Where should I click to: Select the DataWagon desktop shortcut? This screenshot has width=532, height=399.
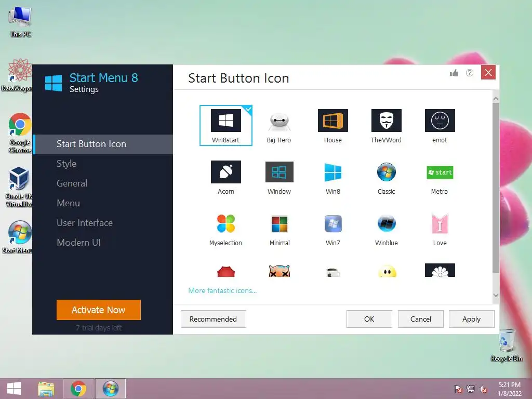coord(17,75)
